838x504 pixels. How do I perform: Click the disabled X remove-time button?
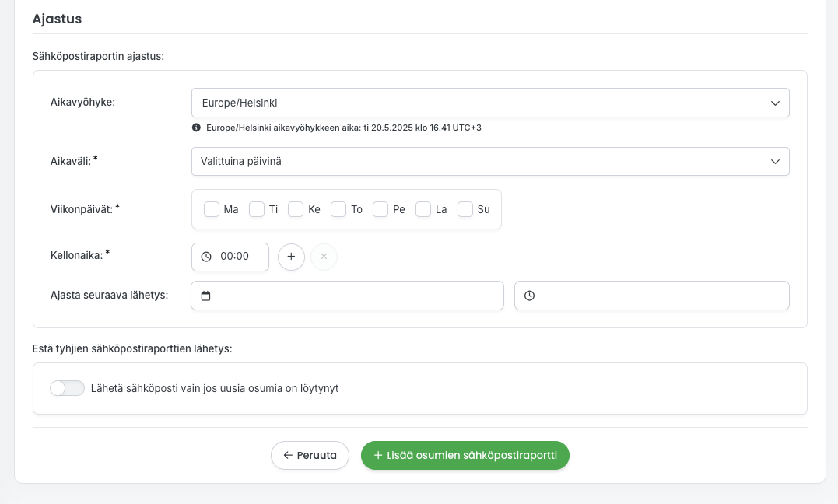(324, 257)
